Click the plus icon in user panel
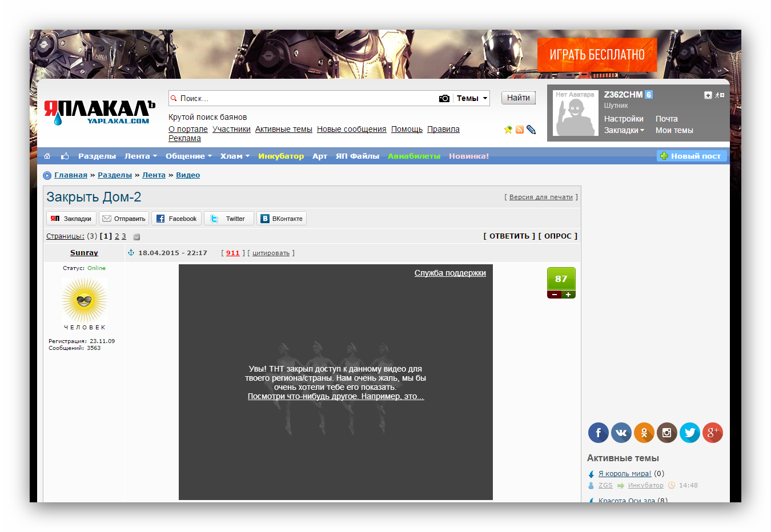 coord(708,95)
